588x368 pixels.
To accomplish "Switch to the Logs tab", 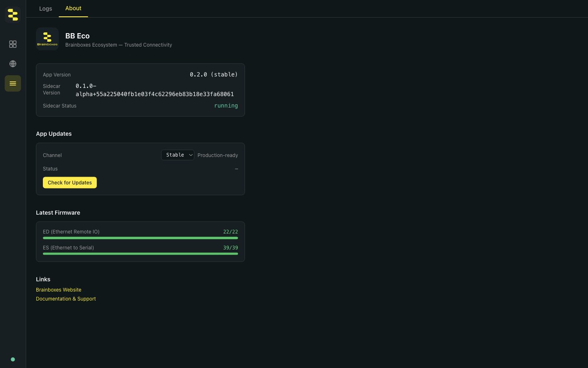I will [x=46, y=9].
